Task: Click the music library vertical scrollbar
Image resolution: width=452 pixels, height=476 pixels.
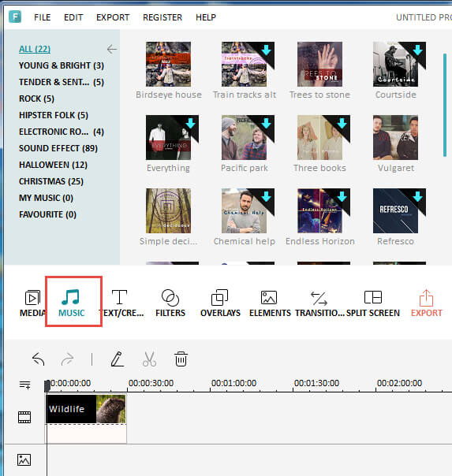Action: [x=445, y=105]
